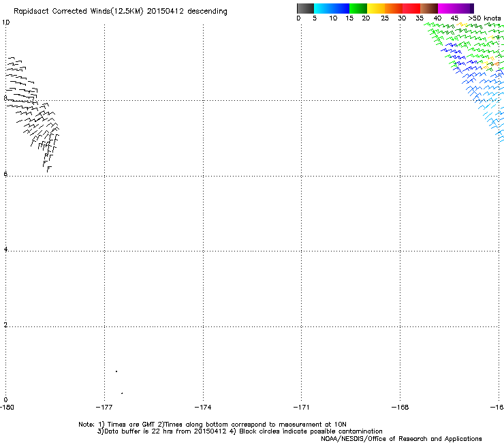Click the '45' legend scale label
The width and height of the screenshot is (504, 443).
(x=454, y=18)
